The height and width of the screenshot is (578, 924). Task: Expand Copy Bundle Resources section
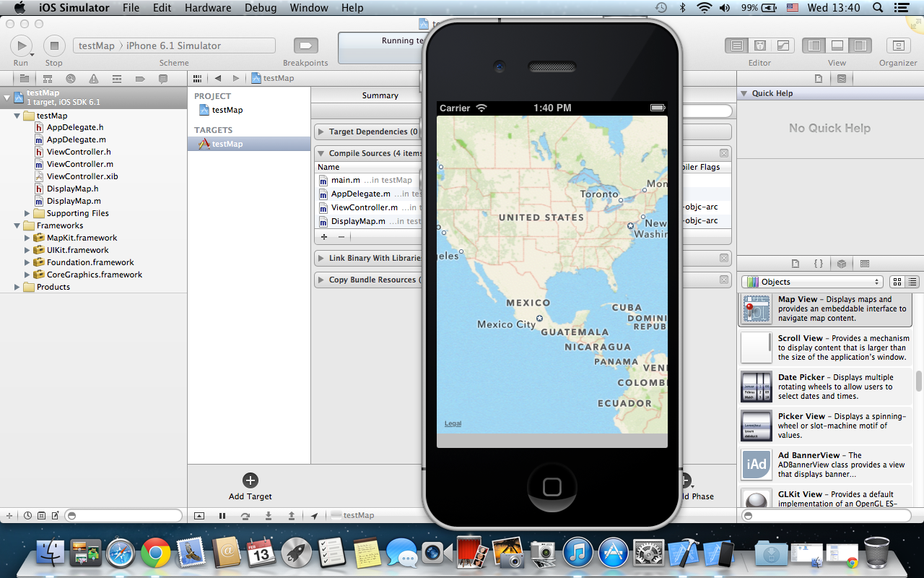(x=321, y=280)
